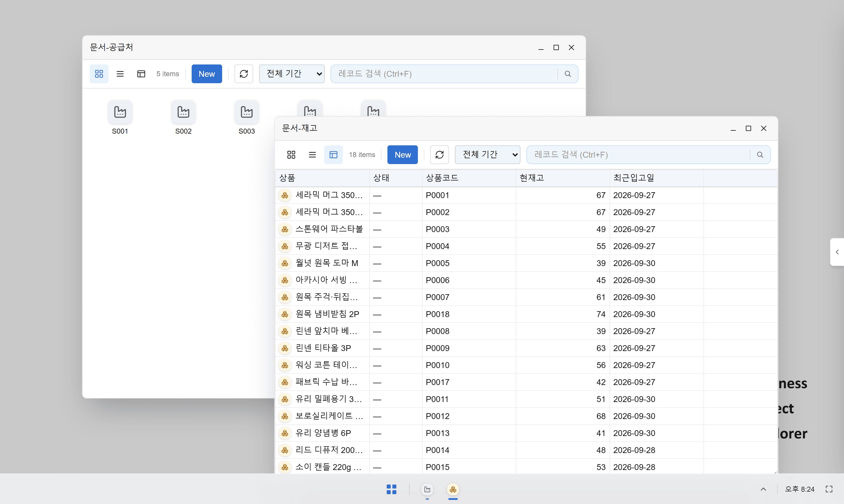Click product code P0010 cell
The width and height of the screenshot is (844, 504).
469,365
